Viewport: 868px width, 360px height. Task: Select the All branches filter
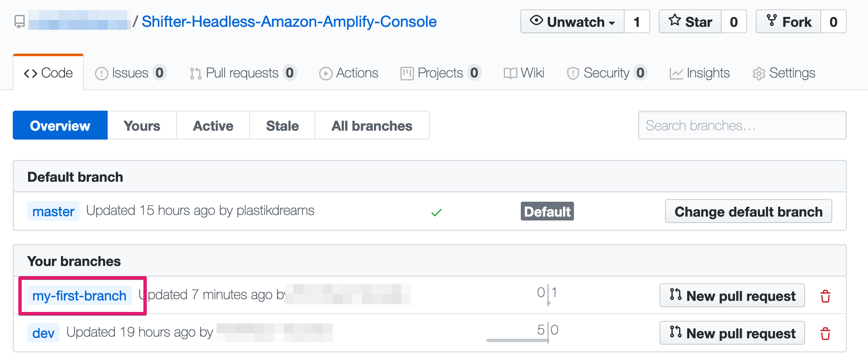(372, 126)
